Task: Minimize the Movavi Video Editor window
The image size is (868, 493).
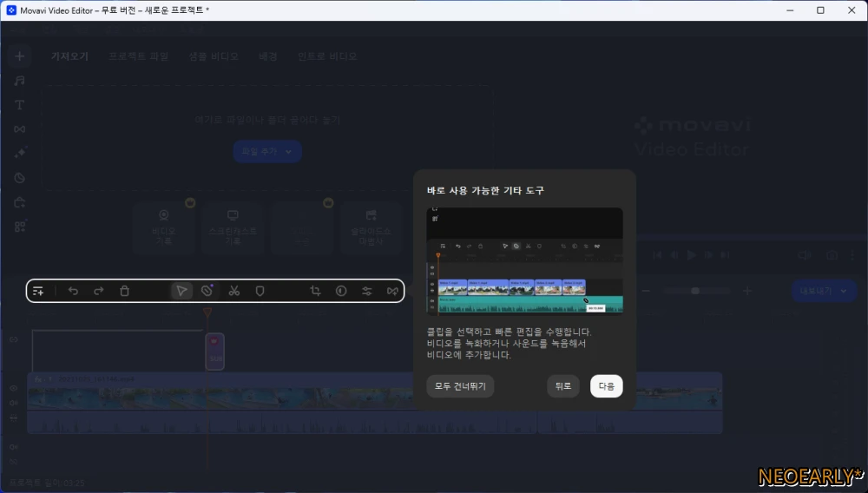Action: 790,10
